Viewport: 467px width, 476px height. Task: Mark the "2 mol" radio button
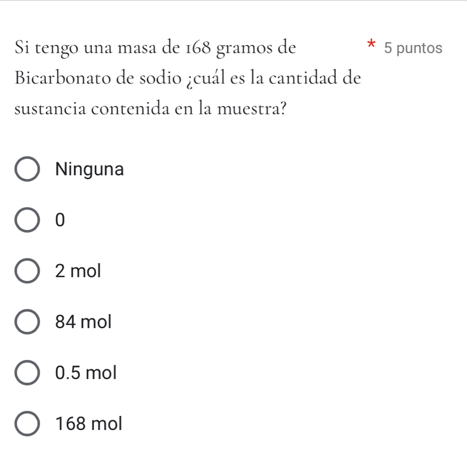pos(28,272)
